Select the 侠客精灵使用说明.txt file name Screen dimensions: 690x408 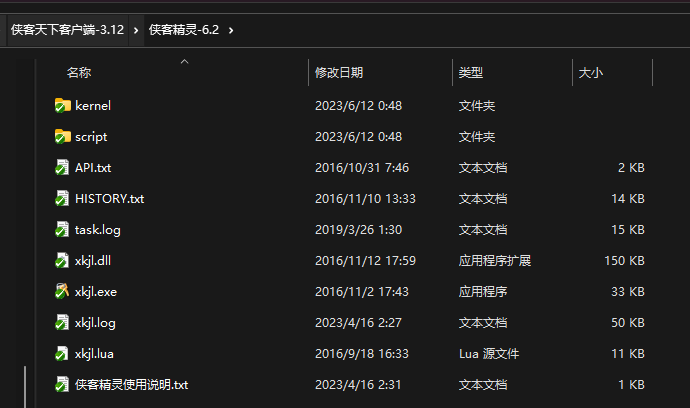click(x=131, y=384)
